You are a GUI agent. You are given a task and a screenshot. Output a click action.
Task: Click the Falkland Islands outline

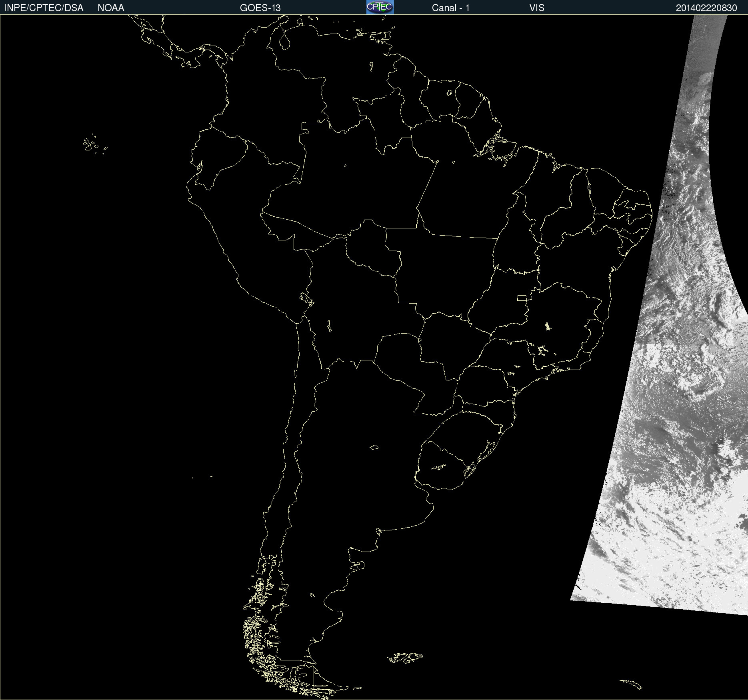[406, 658]
